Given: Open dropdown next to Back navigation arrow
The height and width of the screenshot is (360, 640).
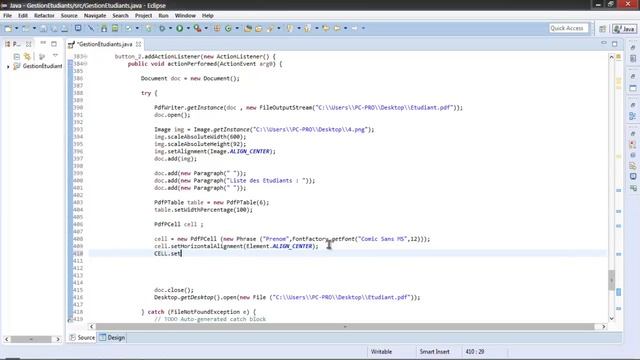Looking at the screenshot, I should 345,28.
